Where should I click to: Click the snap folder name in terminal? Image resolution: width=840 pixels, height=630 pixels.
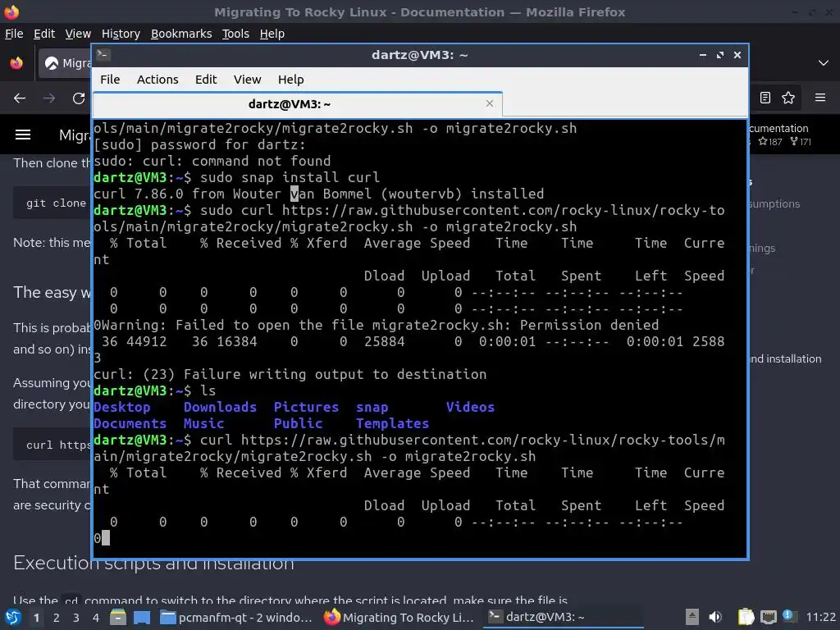pyautogui.click(x=372, y=407)
